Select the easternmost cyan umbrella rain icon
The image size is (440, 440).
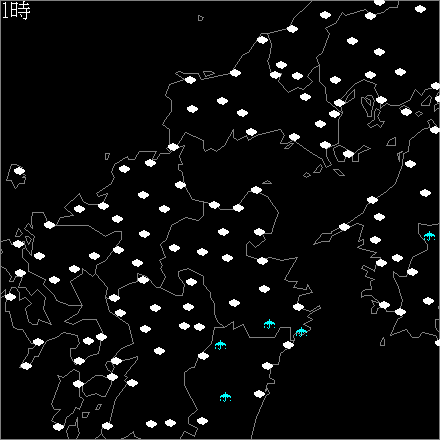tap(429, 236)
